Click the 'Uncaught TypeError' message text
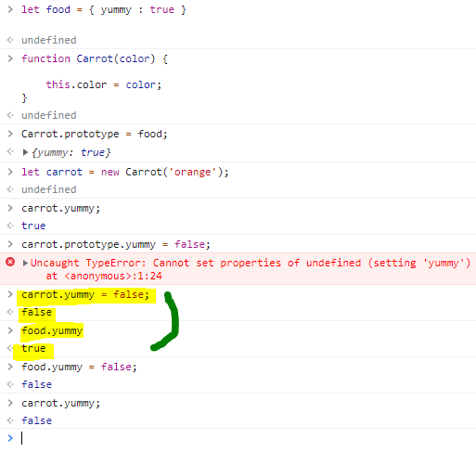This screenshot has height=452, width=476. (251, 263)
